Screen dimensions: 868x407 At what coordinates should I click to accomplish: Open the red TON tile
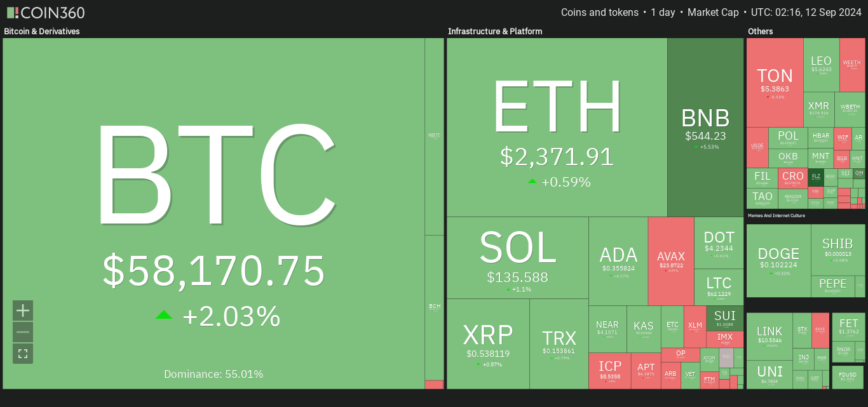point(775,83)
